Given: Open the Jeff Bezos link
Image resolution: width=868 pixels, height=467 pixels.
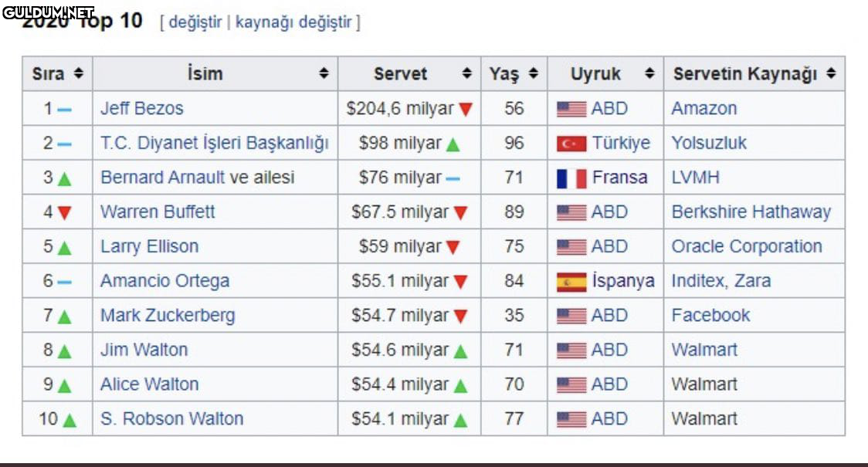Looking at the screenshot, I should pyautogui.click(x=142, y=109).
